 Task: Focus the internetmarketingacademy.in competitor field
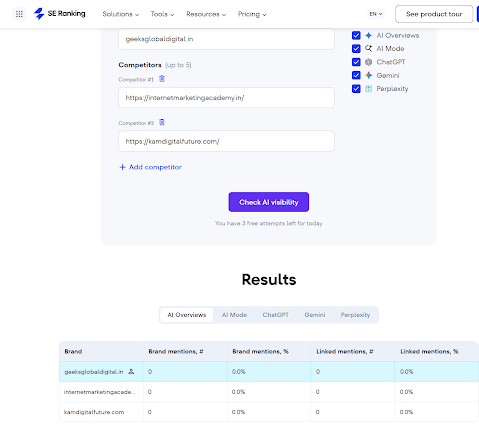[226, 98]
